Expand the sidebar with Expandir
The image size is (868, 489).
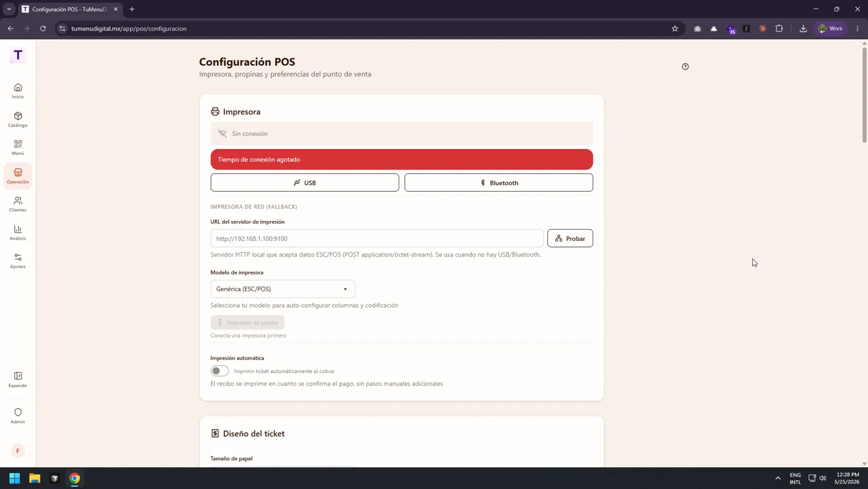click(18, 380)
